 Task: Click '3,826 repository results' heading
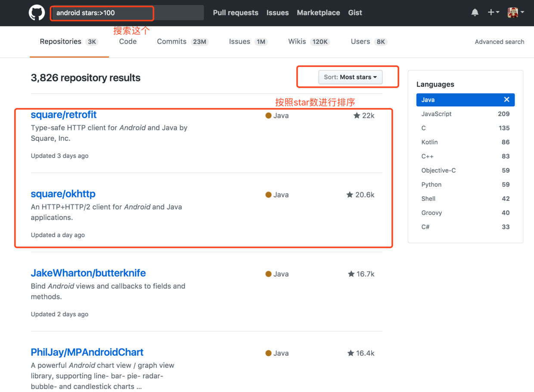pos(86,78)
